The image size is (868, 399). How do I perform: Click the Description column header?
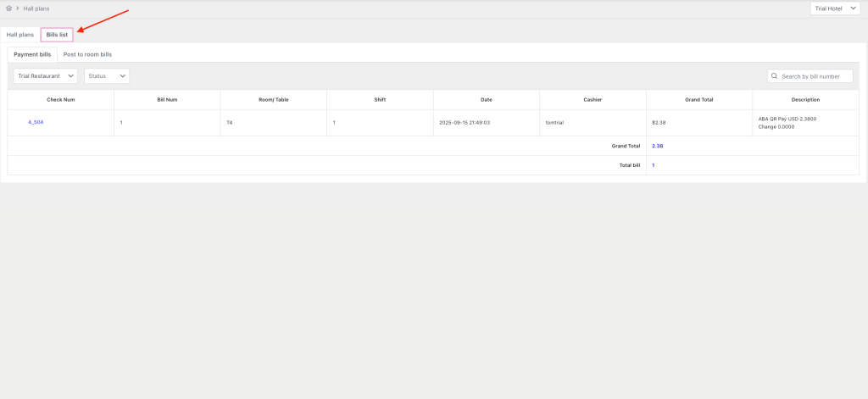(x=805, y=99)
